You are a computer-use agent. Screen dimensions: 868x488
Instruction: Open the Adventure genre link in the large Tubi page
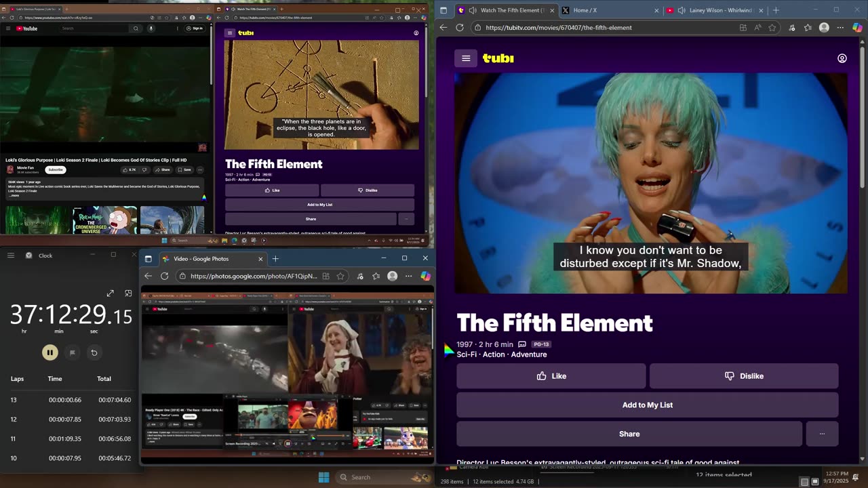pos(529,354)
